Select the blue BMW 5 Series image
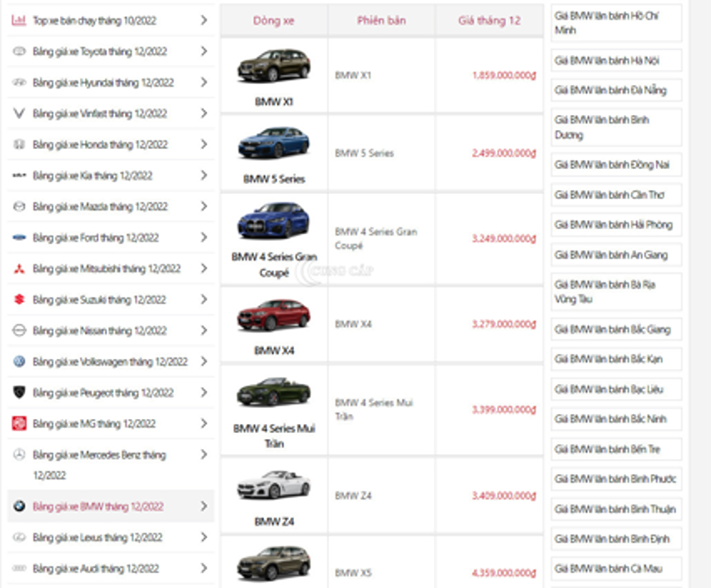Viewport: 711px width, 588px height. [x=273, y=143]
